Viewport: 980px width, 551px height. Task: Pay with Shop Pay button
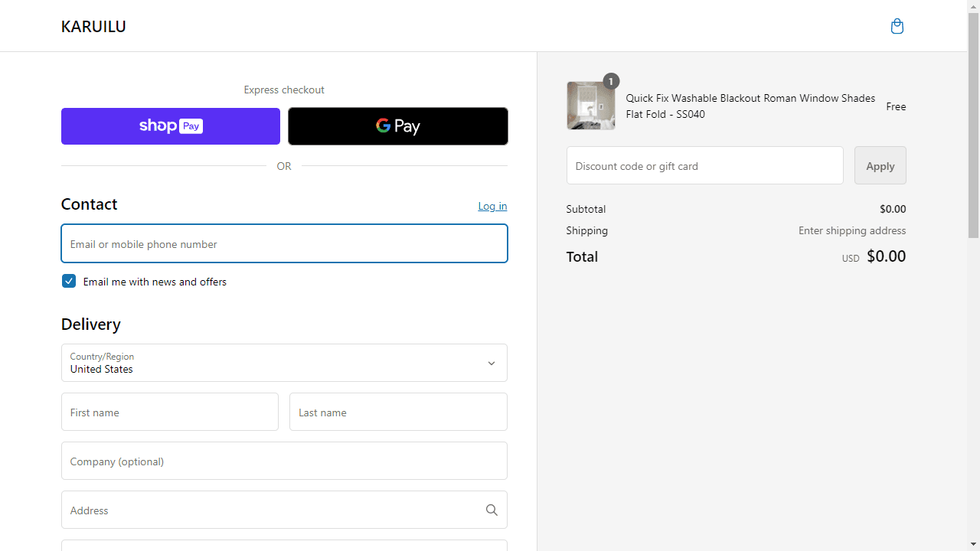(x=171, y=126)
